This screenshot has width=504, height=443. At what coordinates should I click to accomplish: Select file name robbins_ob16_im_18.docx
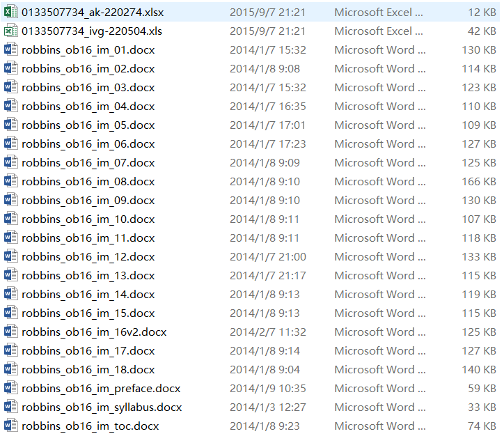[88, 370]
